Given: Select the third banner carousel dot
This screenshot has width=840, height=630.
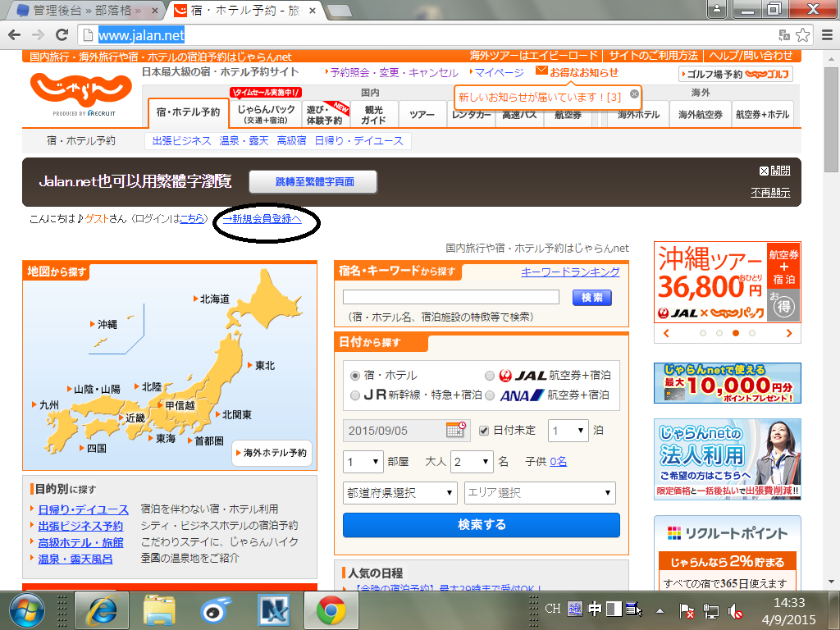Looking at the screenshot, I should [736, 333].
